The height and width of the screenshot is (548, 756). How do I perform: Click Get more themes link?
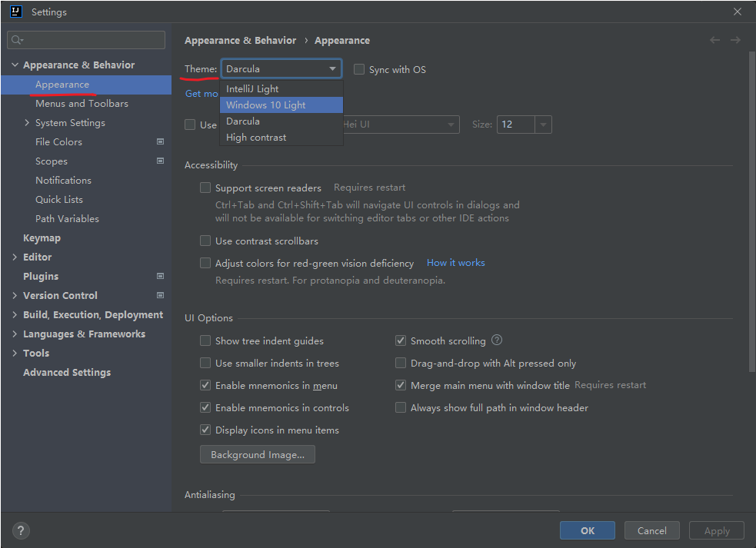click(x=202, y=94)
